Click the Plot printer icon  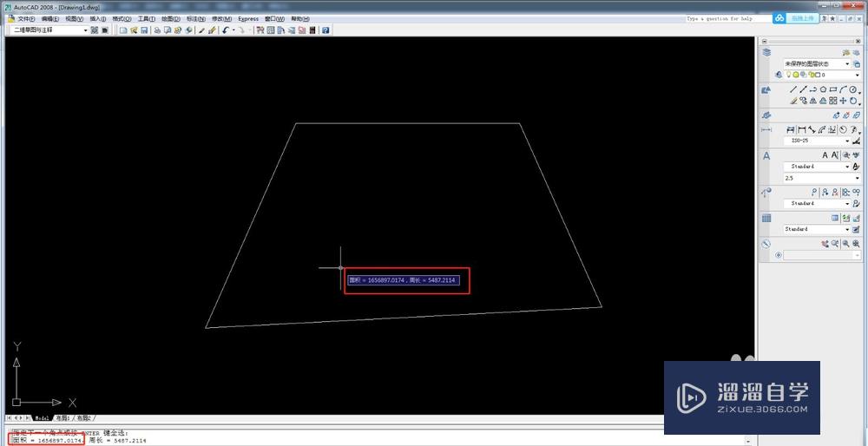coord(157,30)
